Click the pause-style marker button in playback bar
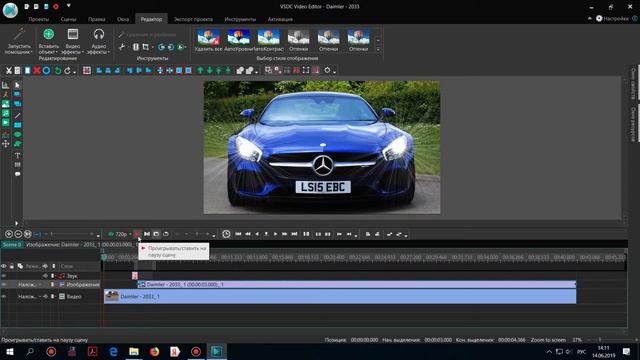Screen dimensions: 640x360 [306, 234]
